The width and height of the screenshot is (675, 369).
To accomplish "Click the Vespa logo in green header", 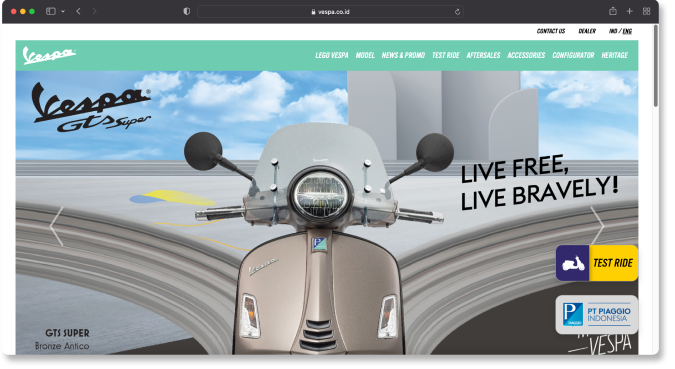I will (49, 55).
